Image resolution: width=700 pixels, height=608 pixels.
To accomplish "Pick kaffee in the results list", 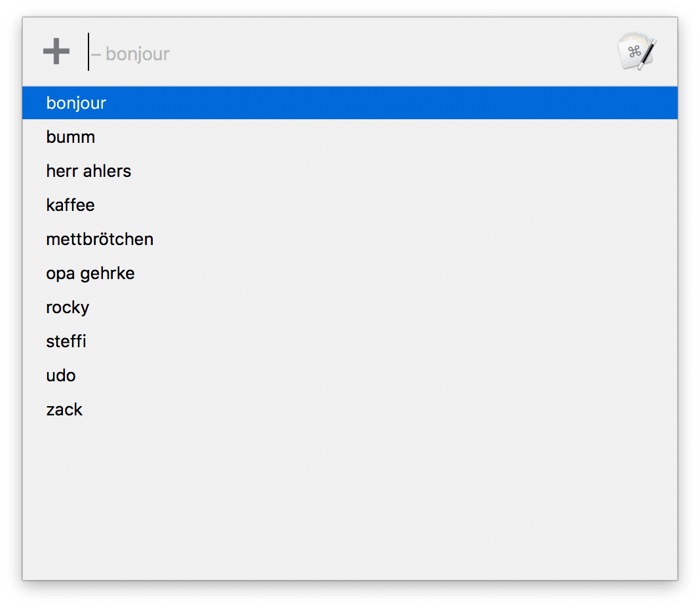I will point(350,205).
